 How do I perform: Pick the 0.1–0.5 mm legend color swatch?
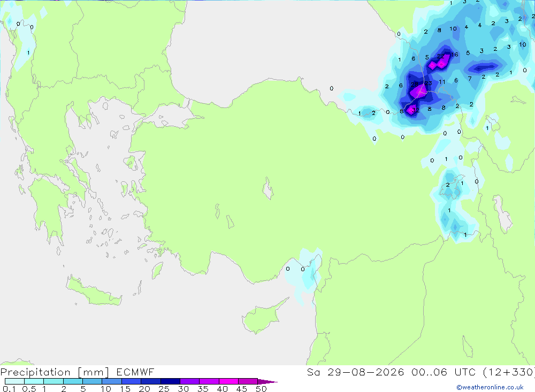pyautogui.click(x=14, y=381)
